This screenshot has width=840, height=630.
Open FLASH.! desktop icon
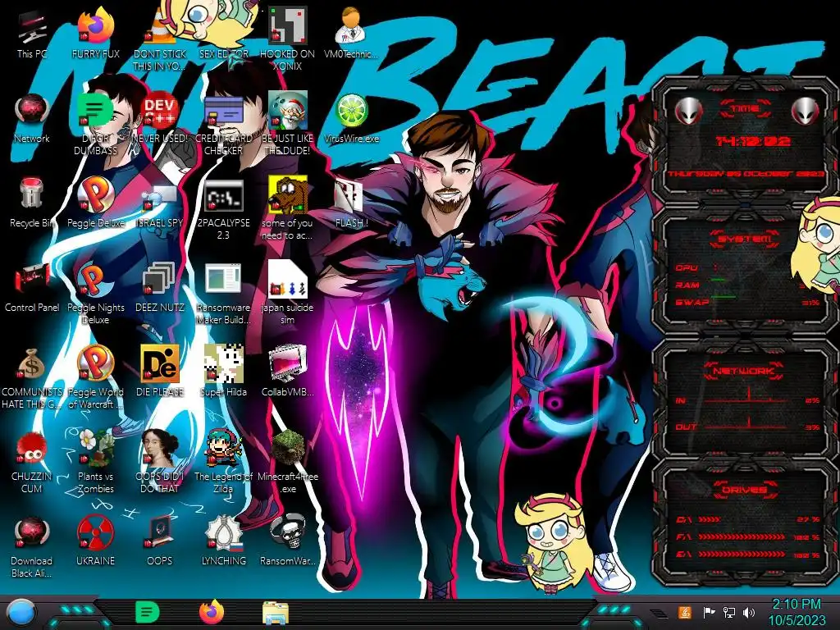coord(351,203)
